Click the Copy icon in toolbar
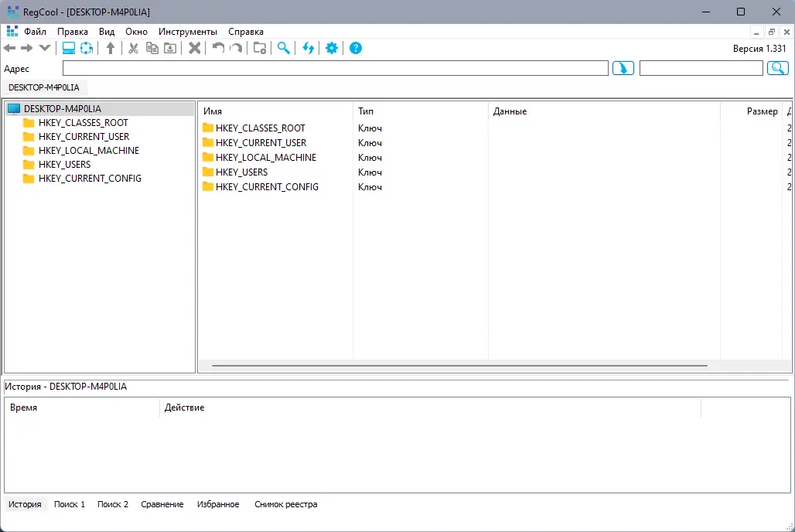 [152, 48]
